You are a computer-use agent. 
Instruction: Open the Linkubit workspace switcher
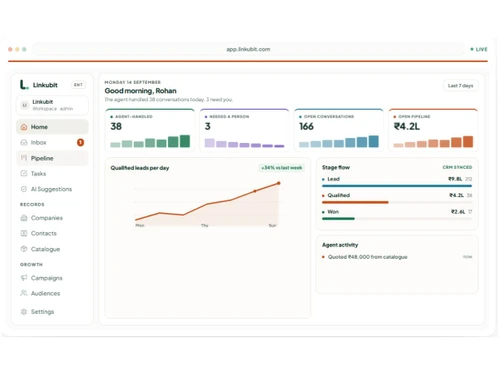coord(52,105)
